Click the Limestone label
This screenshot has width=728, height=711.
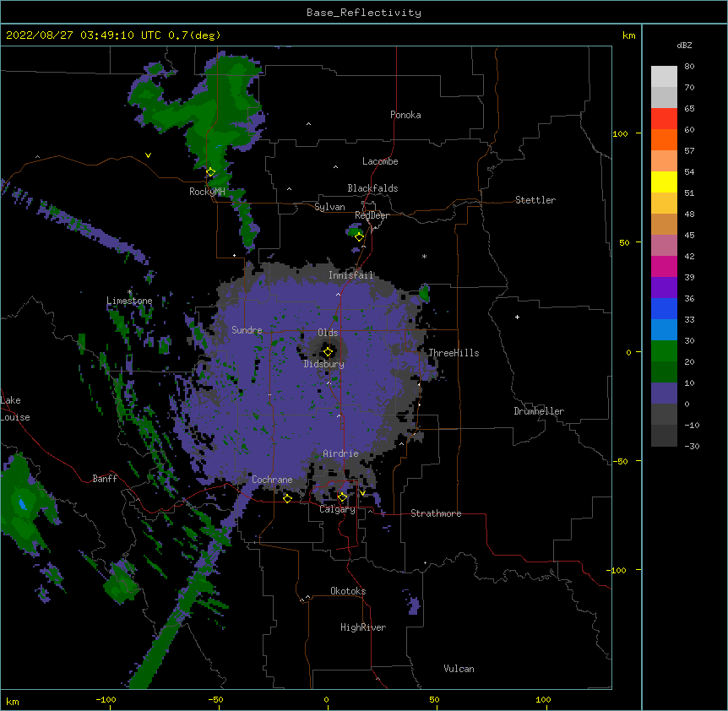[x=129, y=301]
